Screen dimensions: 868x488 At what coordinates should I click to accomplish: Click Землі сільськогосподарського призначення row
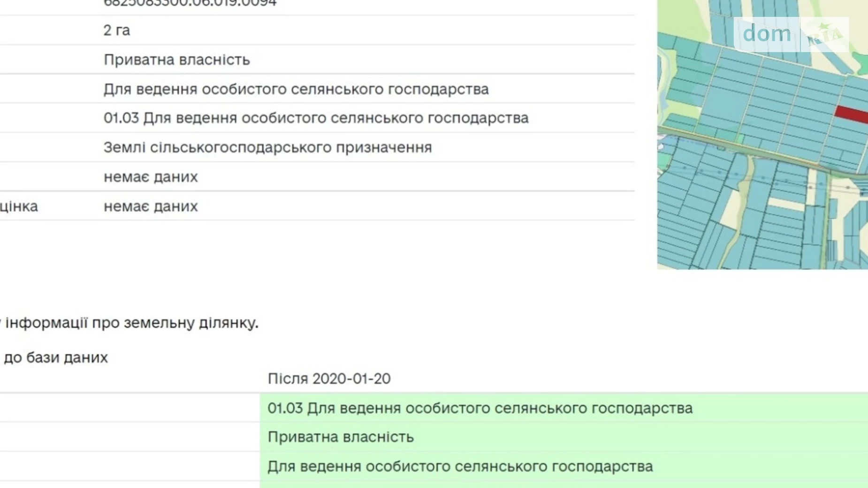click(x=267, y=147)
